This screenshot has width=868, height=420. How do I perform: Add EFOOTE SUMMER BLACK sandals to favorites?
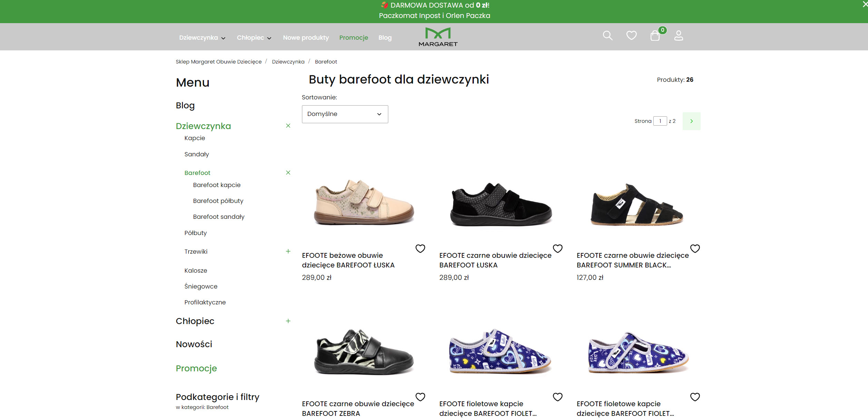pos(695,248)
